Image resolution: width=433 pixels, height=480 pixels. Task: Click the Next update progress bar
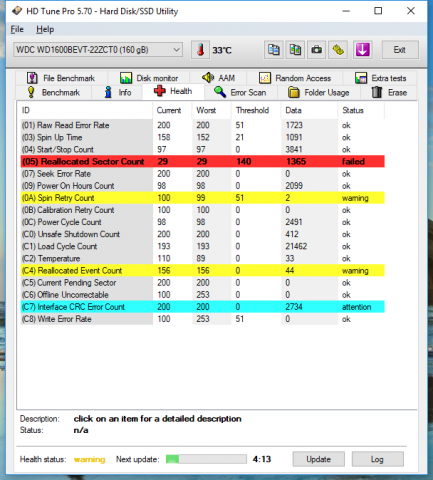206,459
